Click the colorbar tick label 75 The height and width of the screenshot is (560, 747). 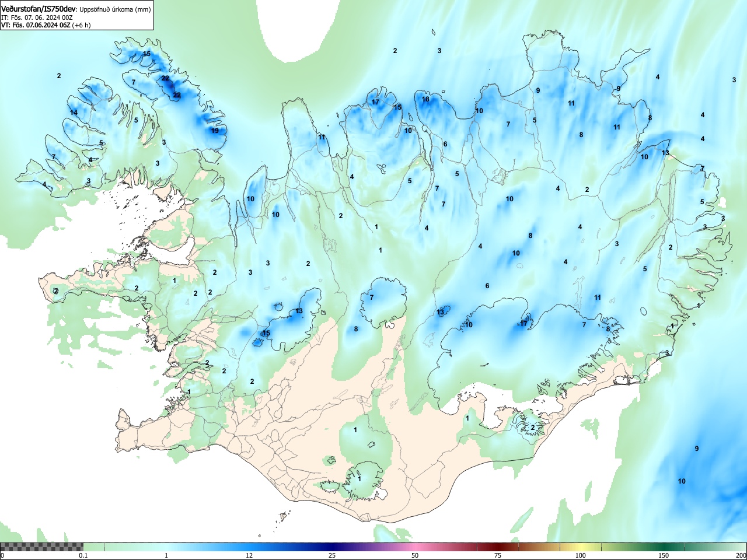click(x=498, y=555)
